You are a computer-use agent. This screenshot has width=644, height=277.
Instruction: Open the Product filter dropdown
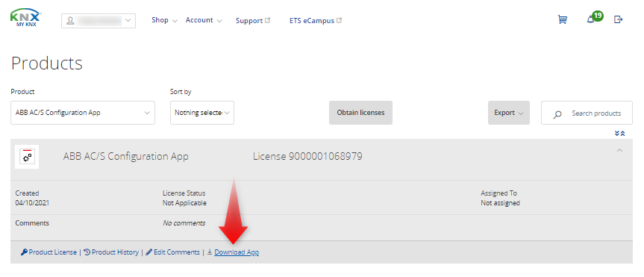83,113
